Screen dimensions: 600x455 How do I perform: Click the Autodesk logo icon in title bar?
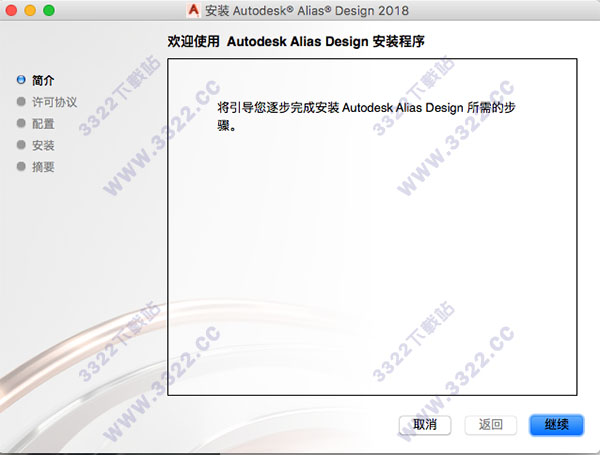(x=194, y=10)
